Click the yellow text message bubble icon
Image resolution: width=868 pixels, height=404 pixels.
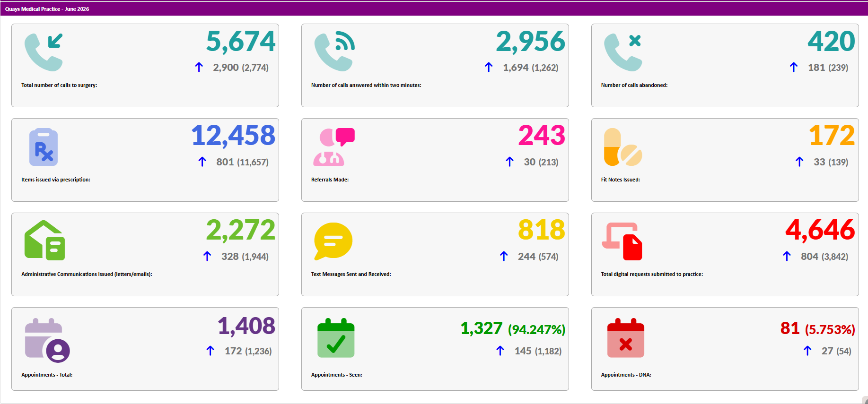pos(333,241)
